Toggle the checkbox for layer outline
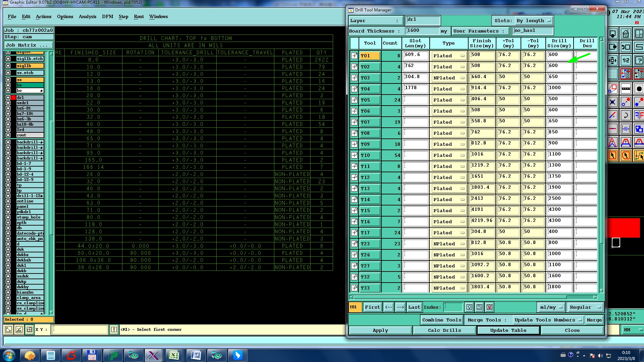The height and width of the screenshot is (362, 644). [8, 201]
